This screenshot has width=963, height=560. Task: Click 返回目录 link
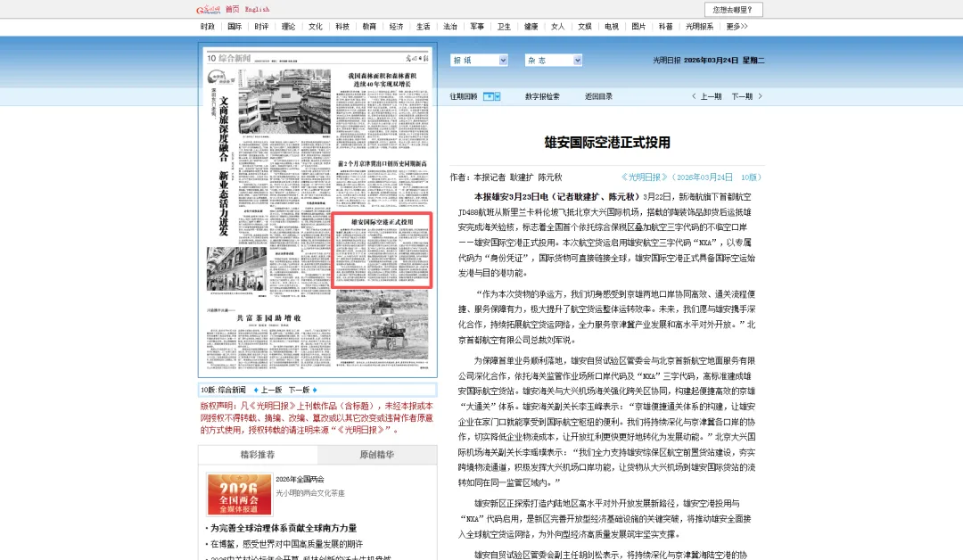tap(599, 96)
